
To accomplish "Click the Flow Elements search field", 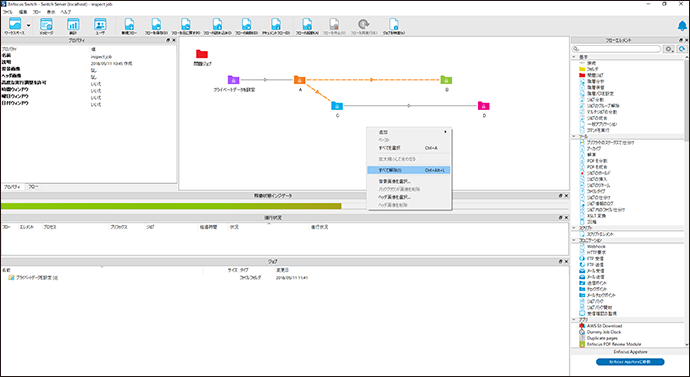I will [616, 49].
